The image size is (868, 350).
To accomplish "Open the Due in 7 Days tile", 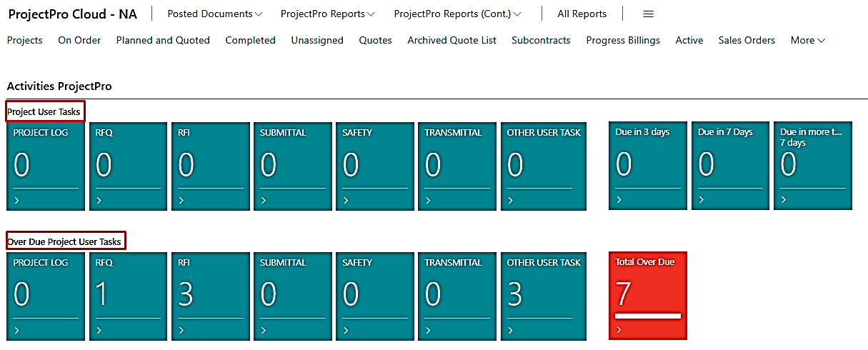I will point(731,166).
